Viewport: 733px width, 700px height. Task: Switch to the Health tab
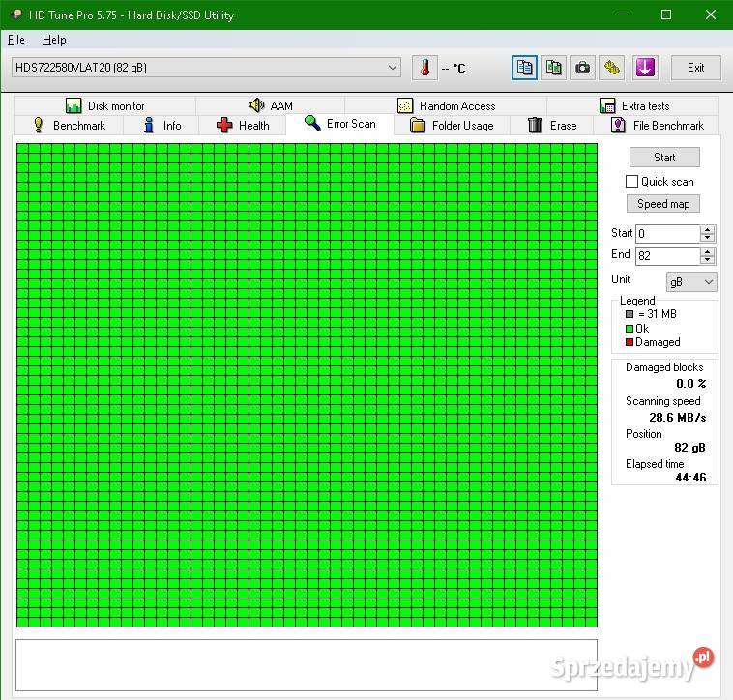pyautogui.click(x=242, y=126)
